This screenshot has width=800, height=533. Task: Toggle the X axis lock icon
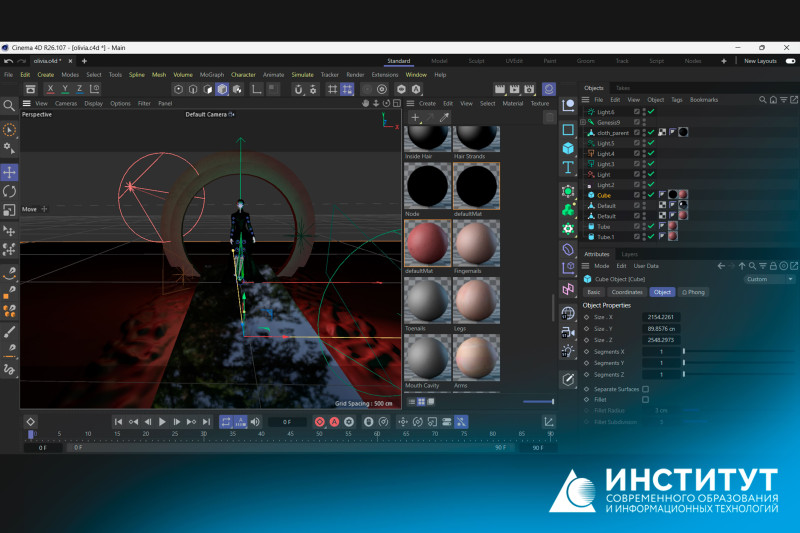[50, 89]
